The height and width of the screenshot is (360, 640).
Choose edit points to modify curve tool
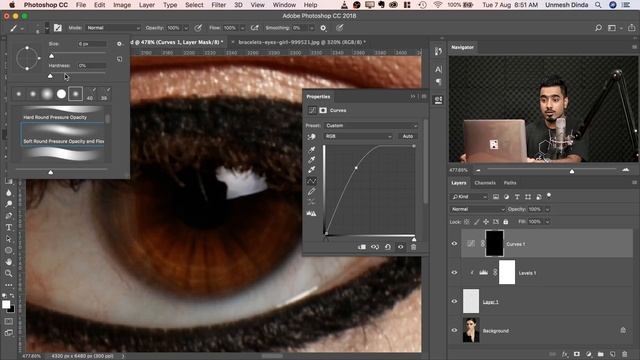(311, 181)
